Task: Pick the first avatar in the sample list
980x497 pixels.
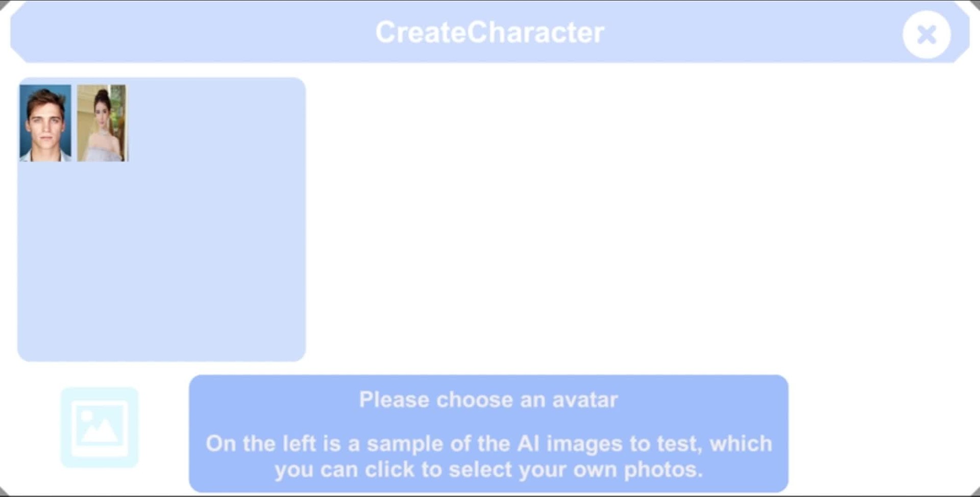Action: [45, 123]
